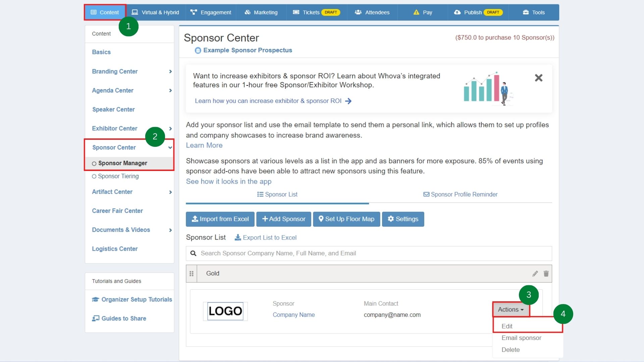The width and height of the screenshot is (644, 362).
Task: Open the Engagement tab in top navigation
Action: pyautogui.click(x=211, y=12)
